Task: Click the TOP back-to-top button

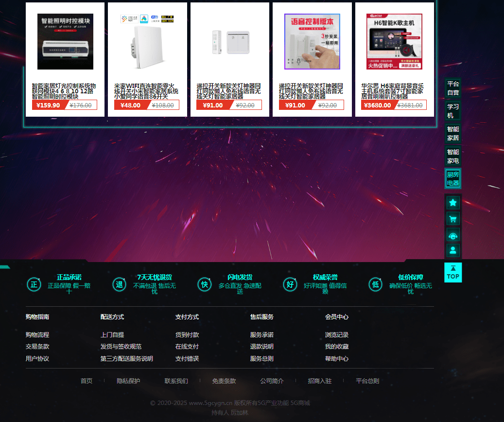Action: click(453, 272)
